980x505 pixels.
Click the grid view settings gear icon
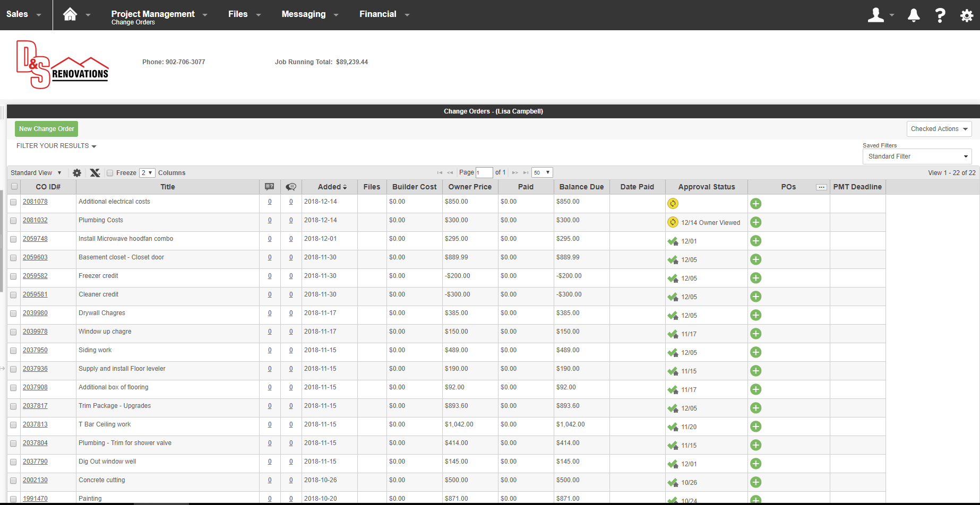[x=77, y=173]
